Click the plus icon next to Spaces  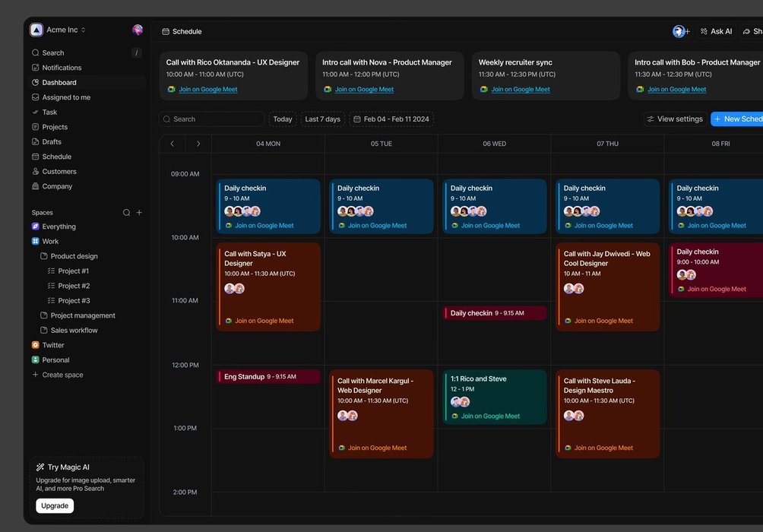pos(139,213)
